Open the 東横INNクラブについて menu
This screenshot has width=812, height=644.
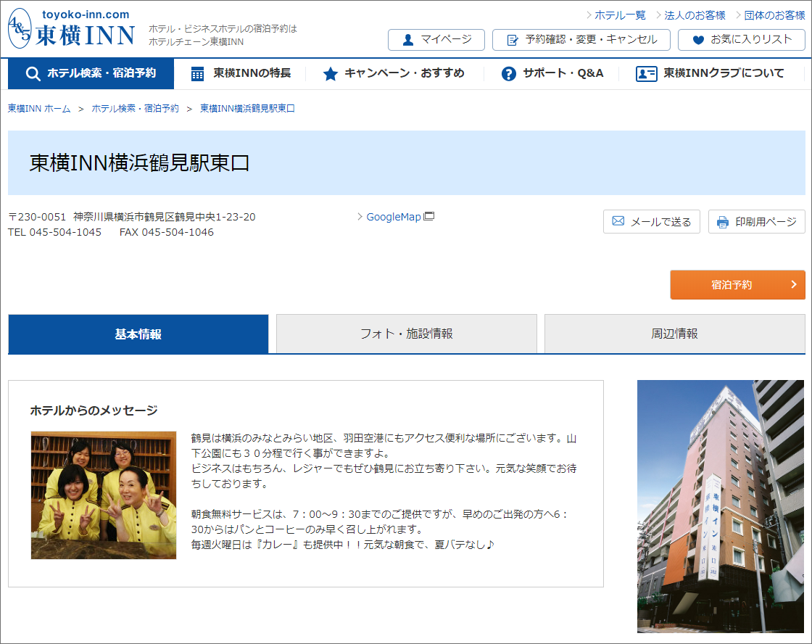(710, 73)
